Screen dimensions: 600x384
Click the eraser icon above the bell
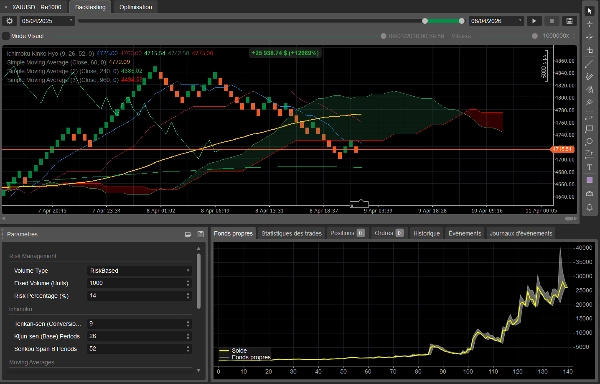pyautogui.click(x=589, y=194)
